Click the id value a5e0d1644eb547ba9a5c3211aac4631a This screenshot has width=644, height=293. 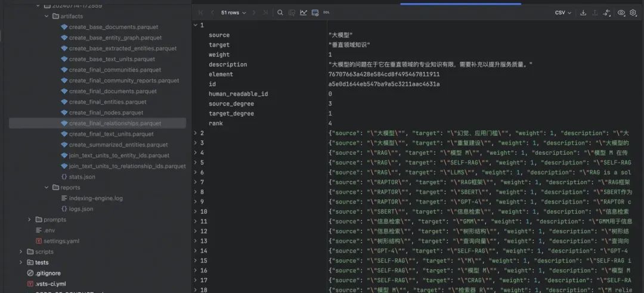(x=384, y=84)
